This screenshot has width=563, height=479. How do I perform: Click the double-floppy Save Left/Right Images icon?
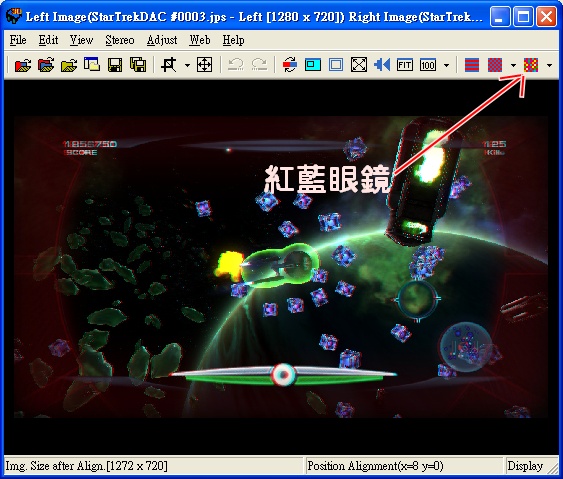coord(138,65)
